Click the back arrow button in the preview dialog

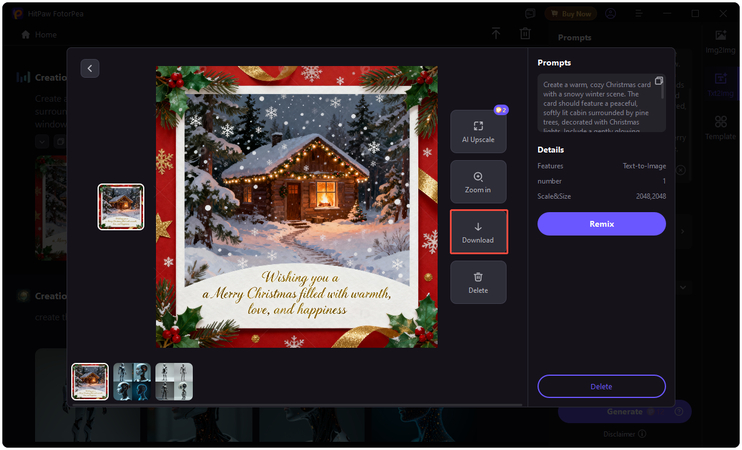(89, 69)
